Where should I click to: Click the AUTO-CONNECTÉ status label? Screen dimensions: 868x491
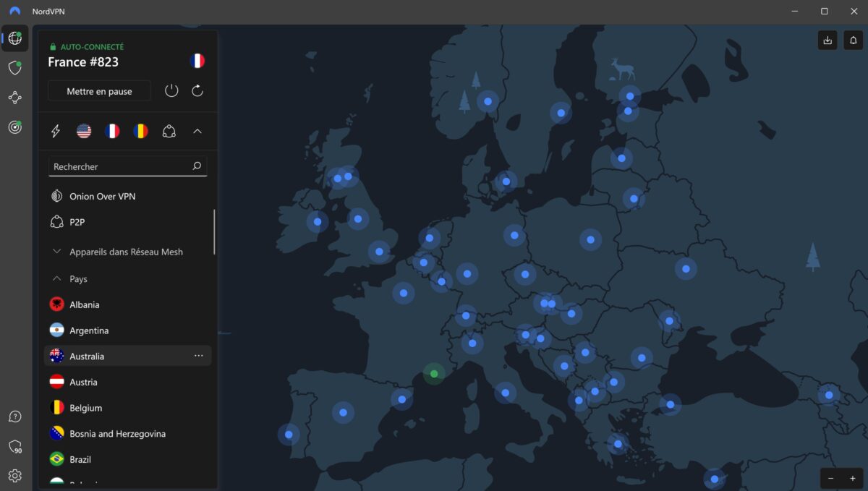(92, 46)
